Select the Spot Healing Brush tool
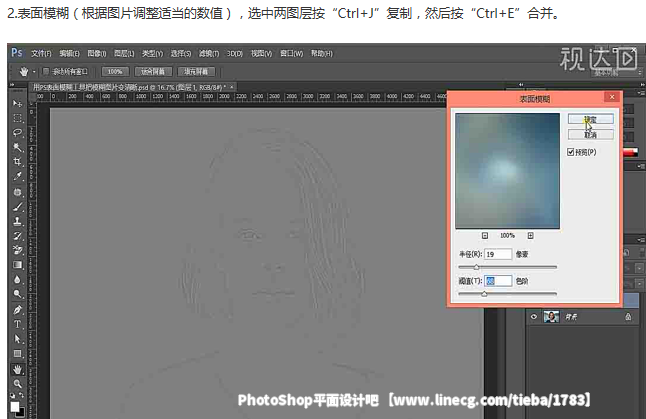Image resolution: width=646 pixels, height=419 pixels. tap(17, 192)
